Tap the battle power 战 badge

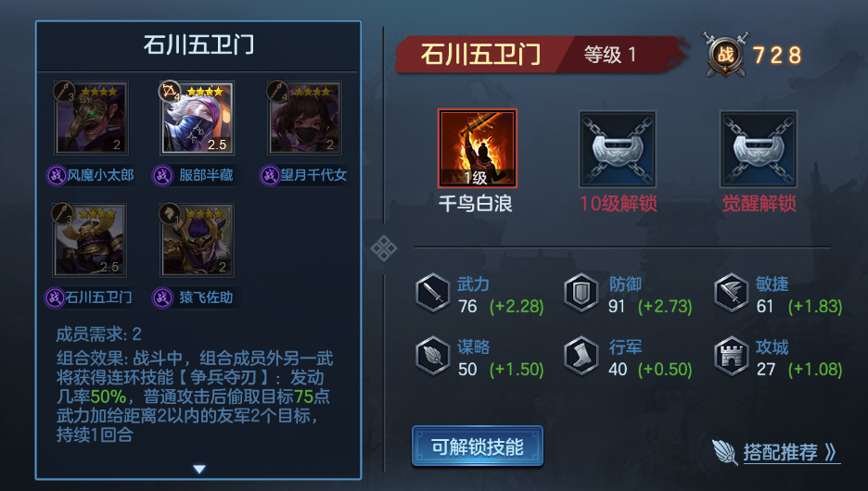[726, 54]
